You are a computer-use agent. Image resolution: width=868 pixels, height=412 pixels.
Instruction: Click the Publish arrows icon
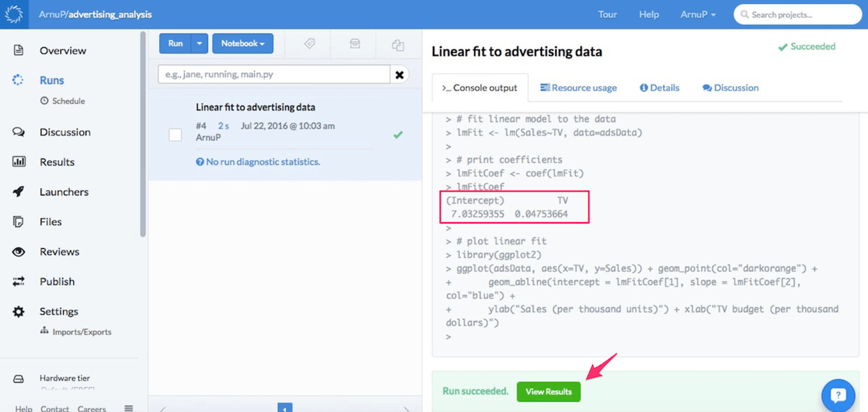point(19,281)
